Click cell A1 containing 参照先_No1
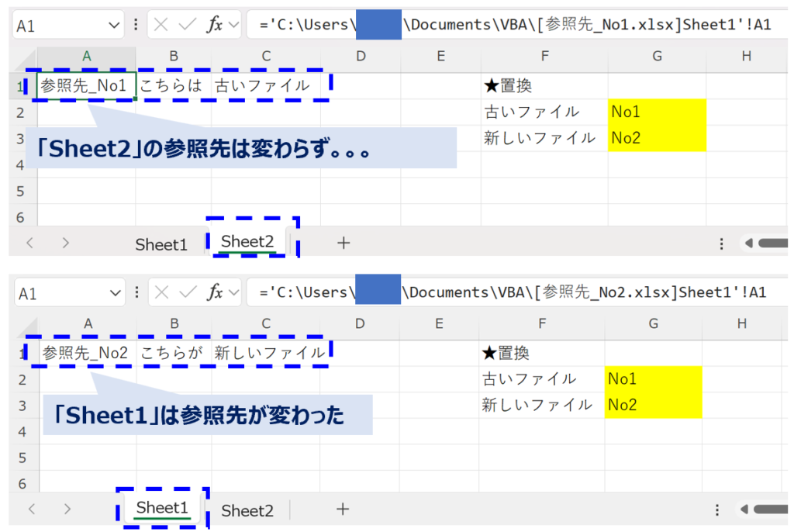 (86, 85)
